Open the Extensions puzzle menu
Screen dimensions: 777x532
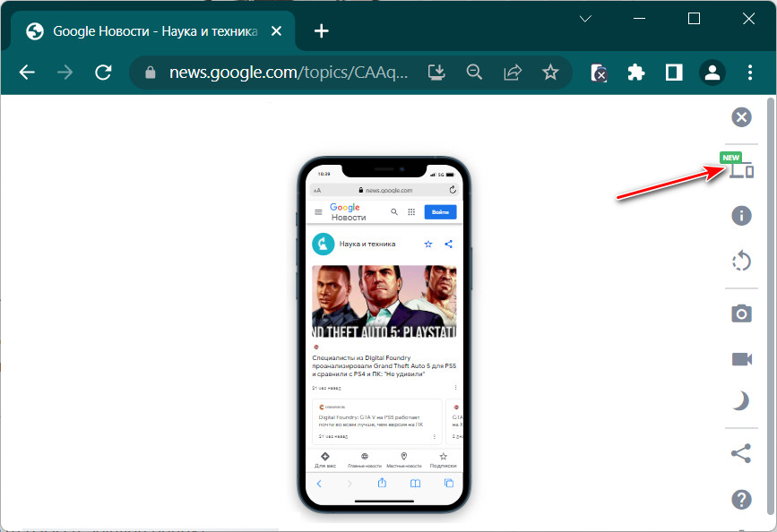635,73
